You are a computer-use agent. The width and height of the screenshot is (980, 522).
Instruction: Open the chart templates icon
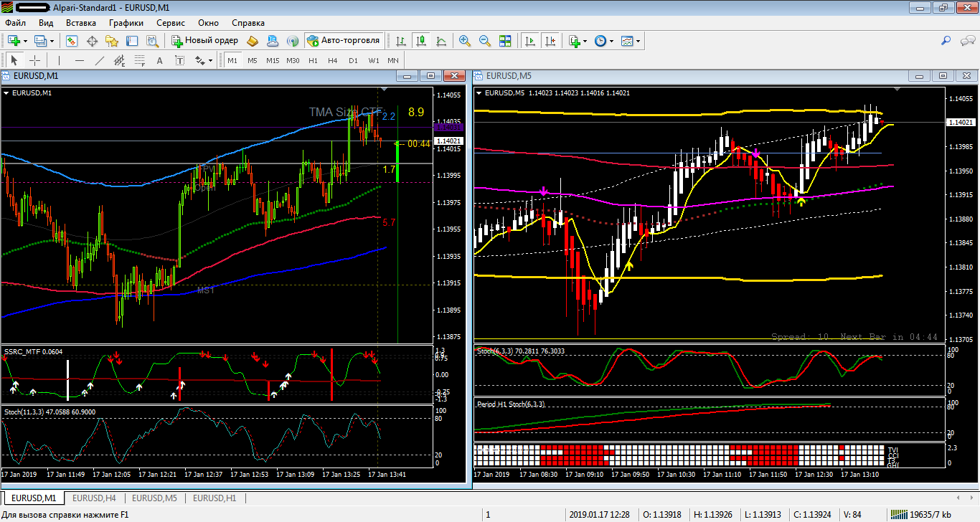point(627,41)
